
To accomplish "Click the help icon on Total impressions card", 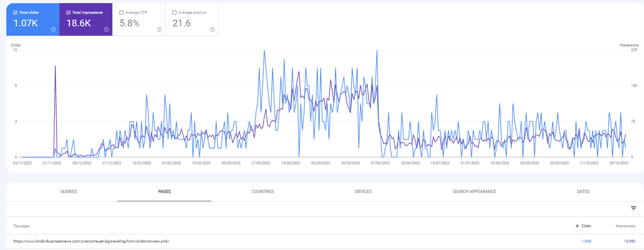I will [106, 29].
